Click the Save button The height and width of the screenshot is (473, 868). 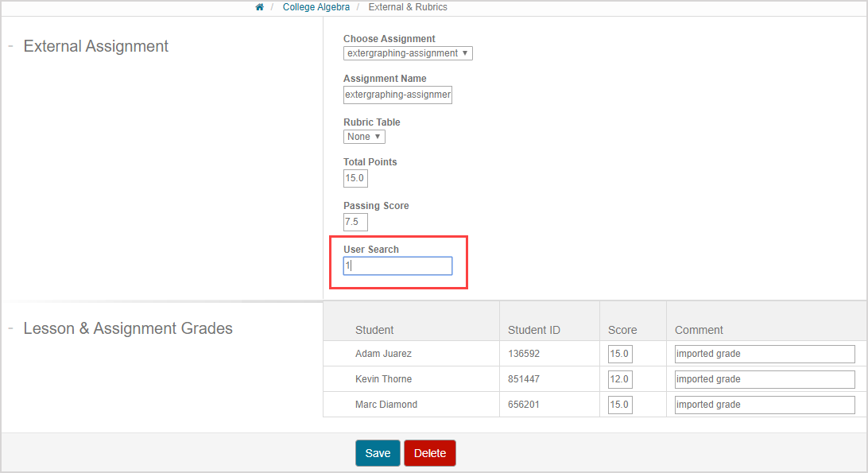[378, 453]
